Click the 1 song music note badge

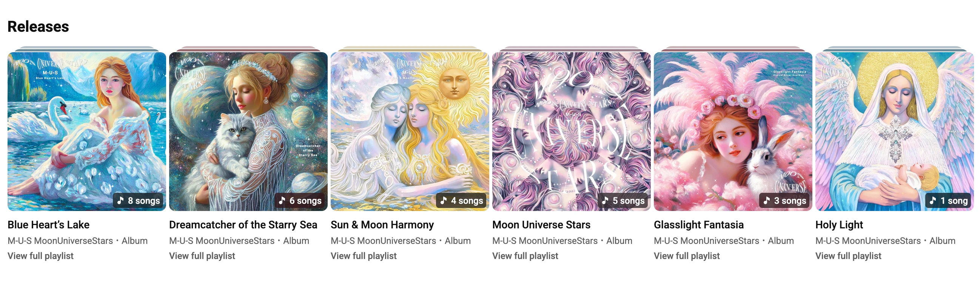(x=948, y=200)
